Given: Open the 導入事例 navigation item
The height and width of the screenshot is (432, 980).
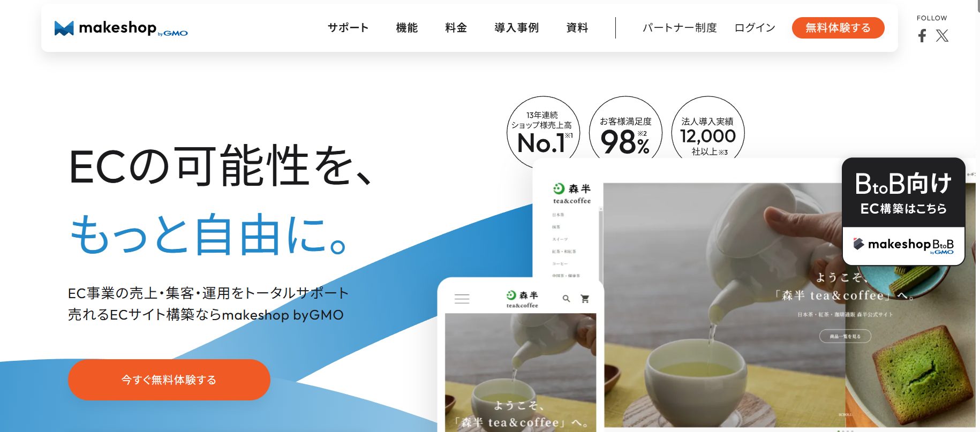Looking at the screenshot, I should (x=516, y=28).
